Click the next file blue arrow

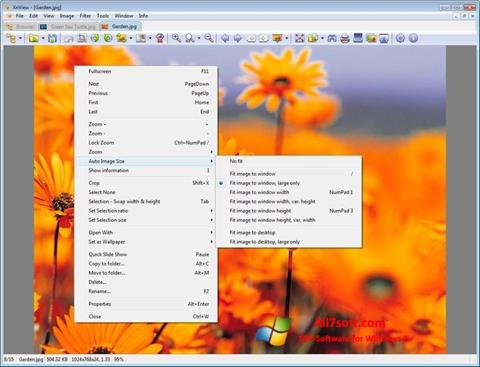238,38
